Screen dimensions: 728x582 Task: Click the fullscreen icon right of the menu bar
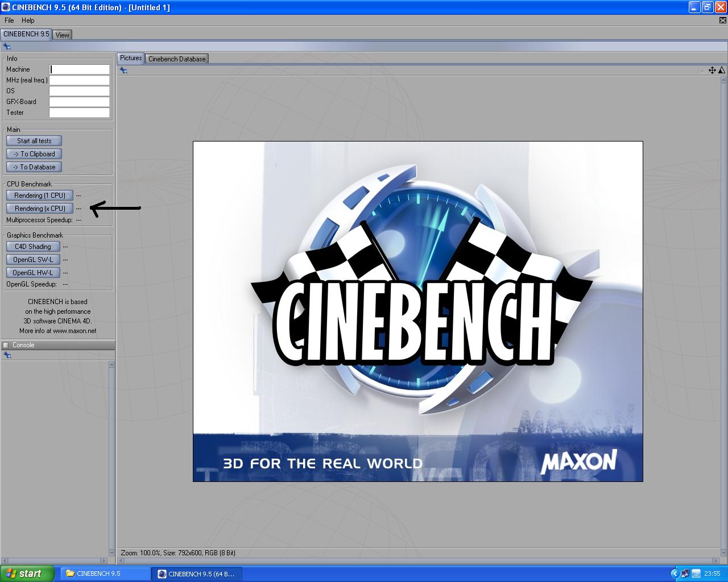point(723,20)
